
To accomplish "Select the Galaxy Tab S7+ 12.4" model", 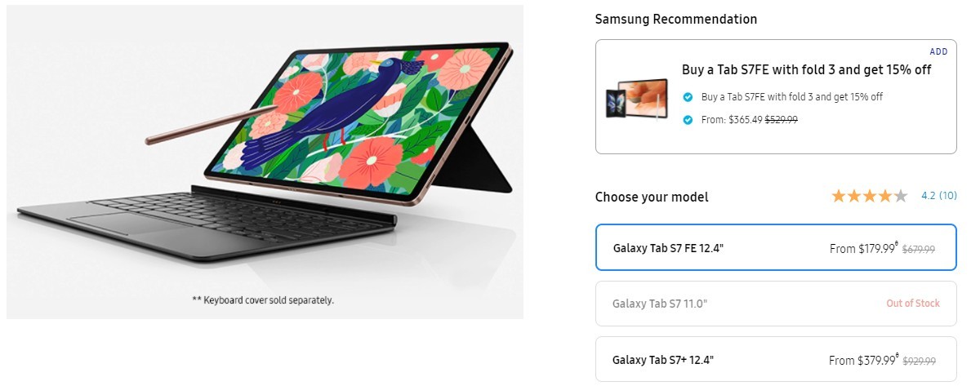I will pyautogui.click(x=776, y=359).
